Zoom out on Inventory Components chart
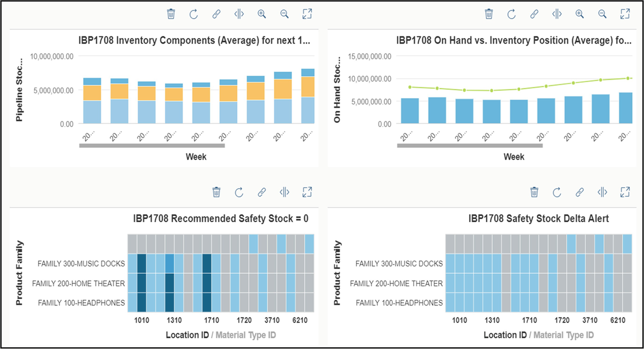Screen dimensions: 644x349 (x=284, y=14)
